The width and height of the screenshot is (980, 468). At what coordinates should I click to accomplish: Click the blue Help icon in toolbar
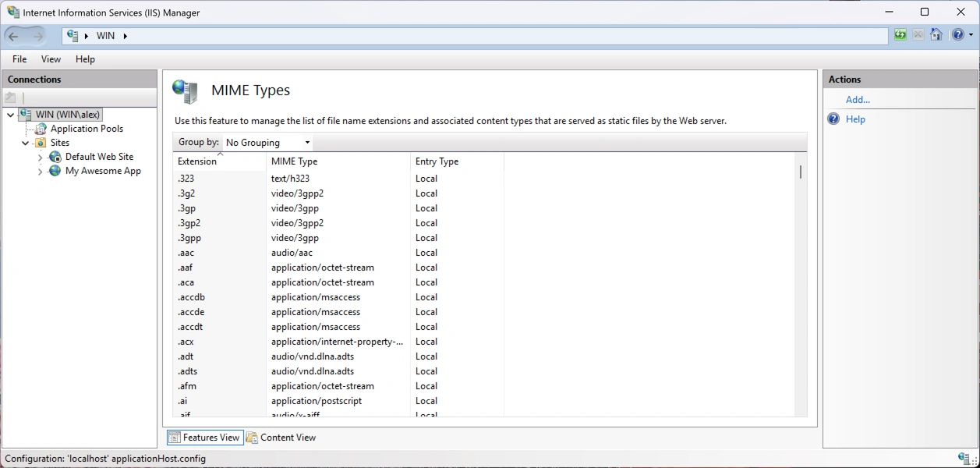click(958, 35)
